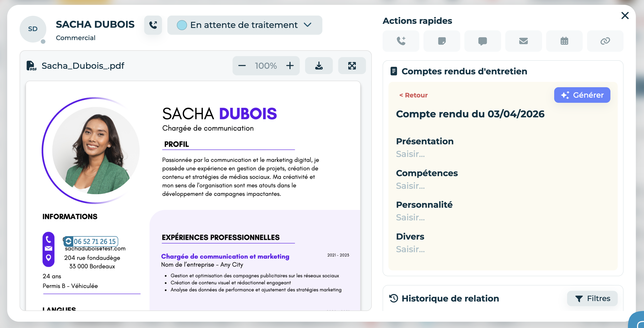
Task: Open the SMS message quick action
Action: (482, 41)
